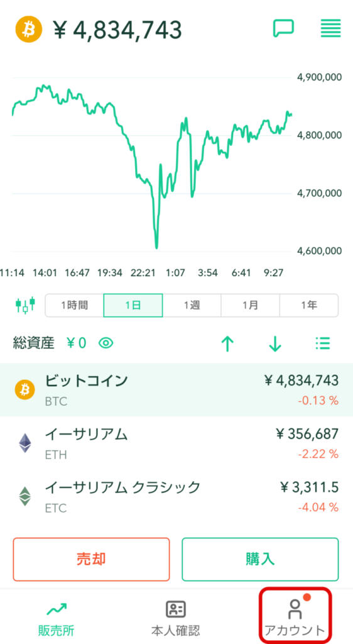Screen dimensions: 353x644
Task: Switch to candlestick chart view icon
Action: (x=25, y=306)
